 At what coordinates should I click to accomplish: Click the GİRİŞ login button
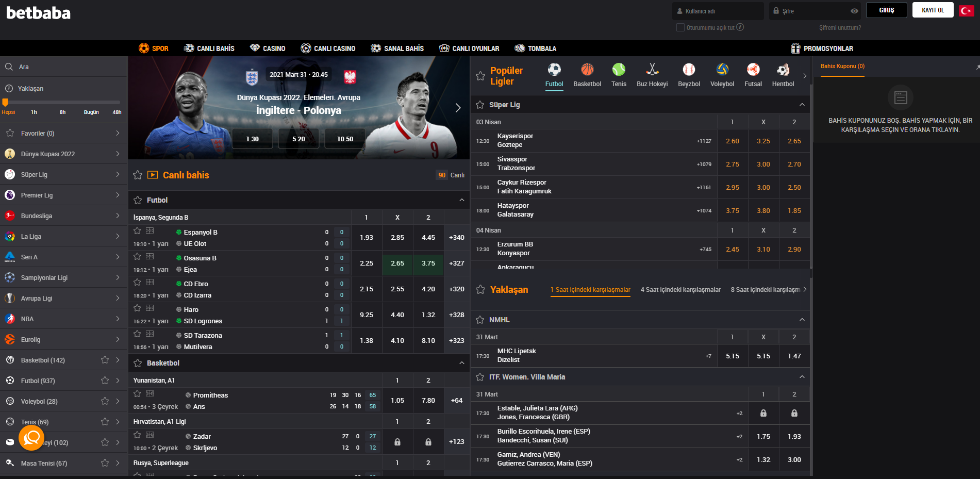(x=886, y=10)
